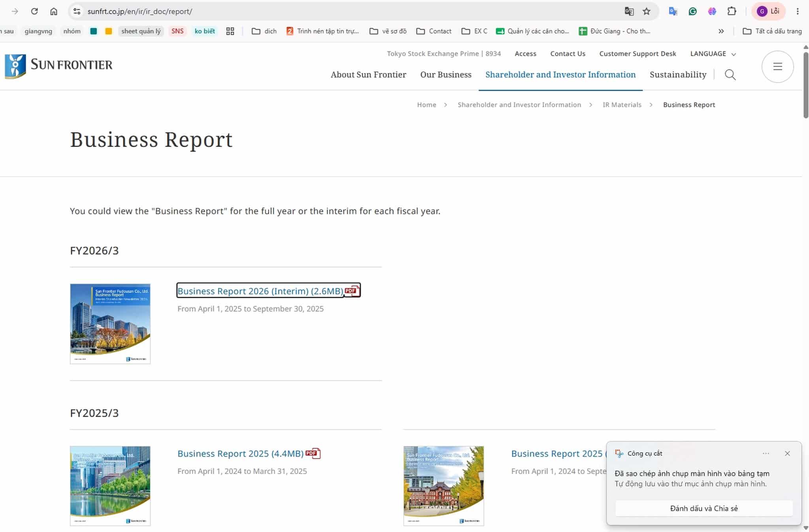Click the SNS bookmark
Image resolution: width=809 pixels, height=532 pixels.
(177, 31)
